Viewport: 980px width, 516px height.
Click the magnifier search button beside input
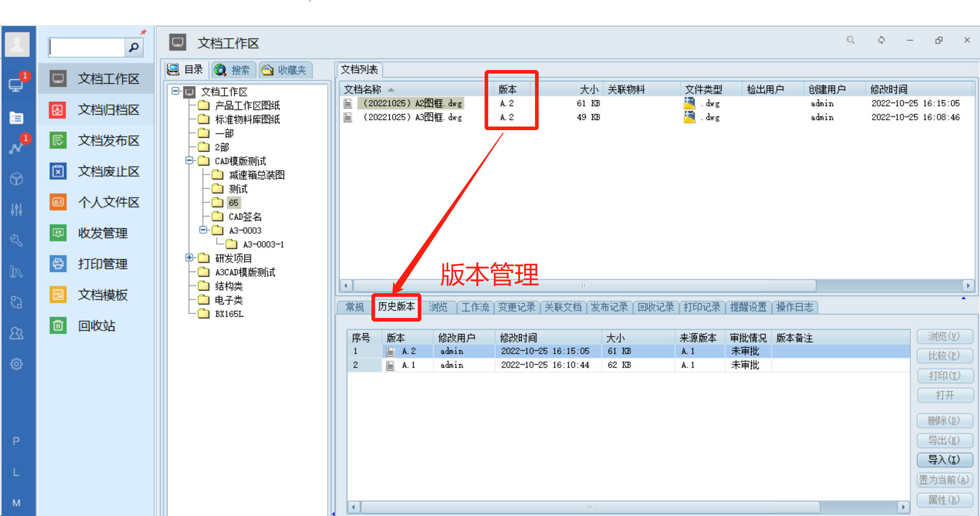134,48
